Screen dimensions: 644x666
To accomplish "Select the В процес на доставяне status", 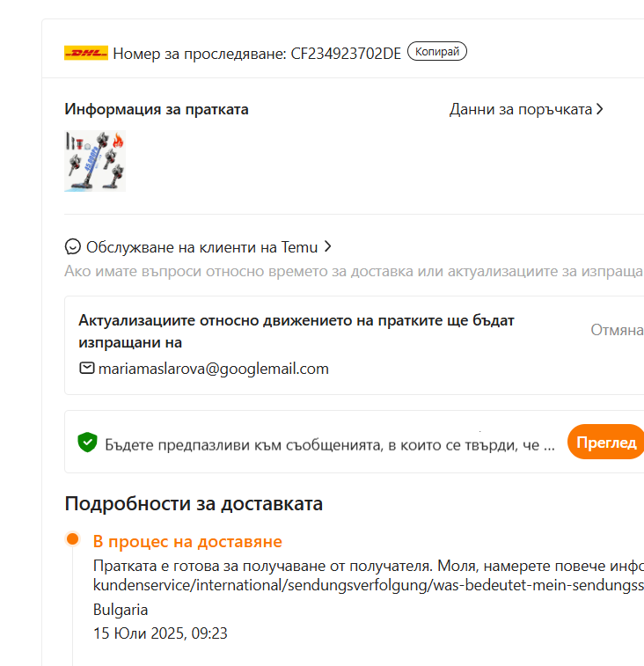I will click(x=187, y=541).
